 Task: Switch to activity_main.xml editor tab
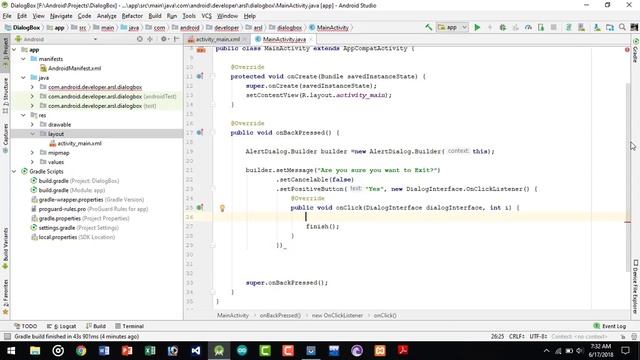point(218,39)
